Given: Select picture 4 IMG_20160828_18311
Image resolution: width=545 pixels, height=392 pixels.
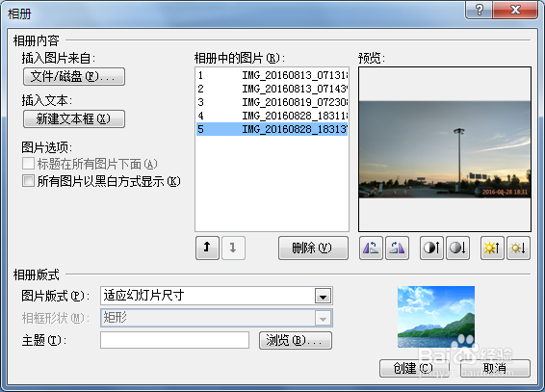Looking at the screenshot, I should [272, 116].
